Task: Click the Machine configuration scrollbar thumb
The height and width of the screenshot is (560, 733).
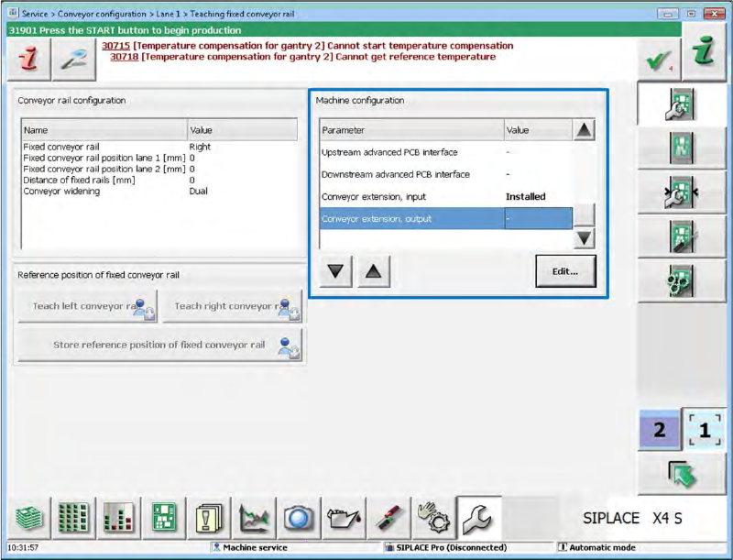Action: 584,214
